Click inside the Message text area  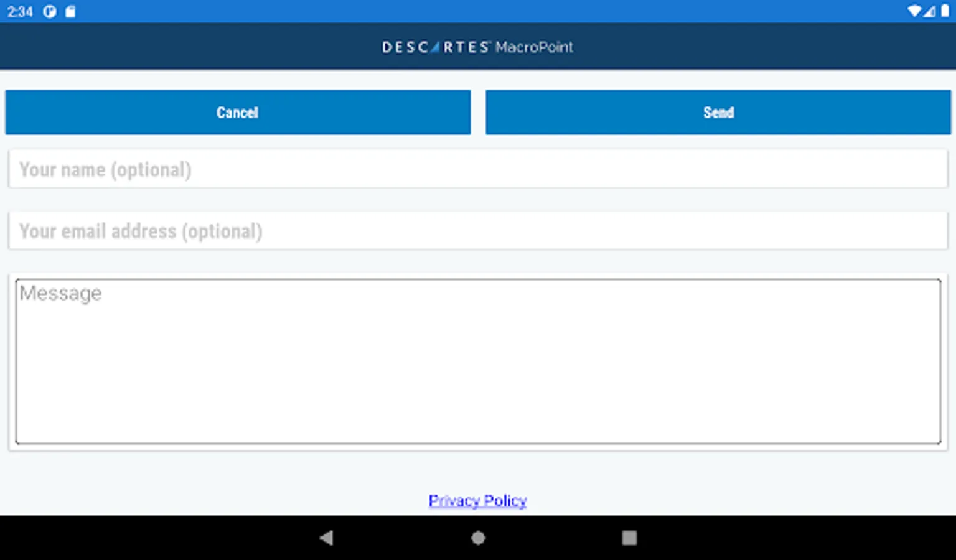tap(478, 362)
